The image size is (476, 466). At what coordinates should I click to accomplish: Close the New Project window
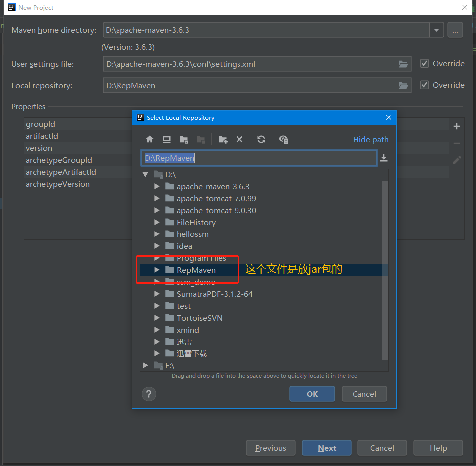point(464,7)
